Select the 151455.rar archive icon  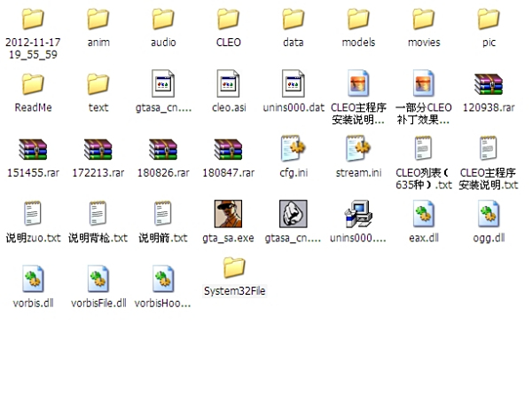pos(33,149)
